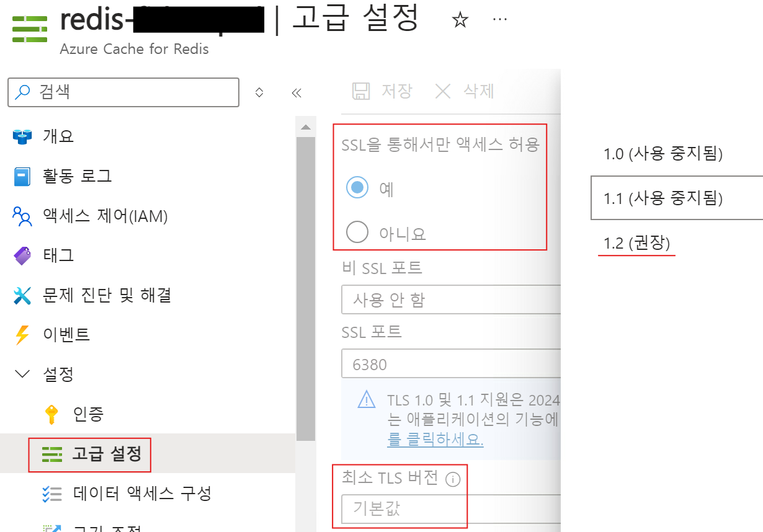Collapse the 설정 section chevron
This screenshot has width=763, height=532.
pos(22,374)
